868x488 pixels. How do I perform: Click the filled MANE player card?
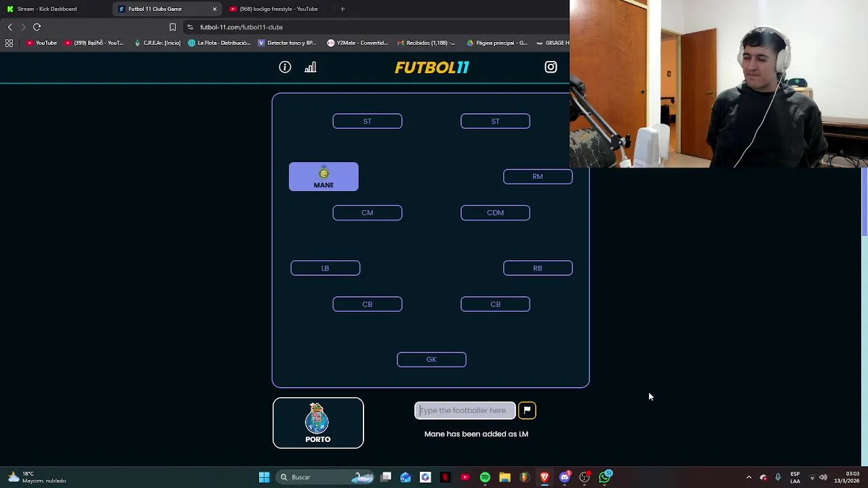pyautogui.click(x=323, y=177)
